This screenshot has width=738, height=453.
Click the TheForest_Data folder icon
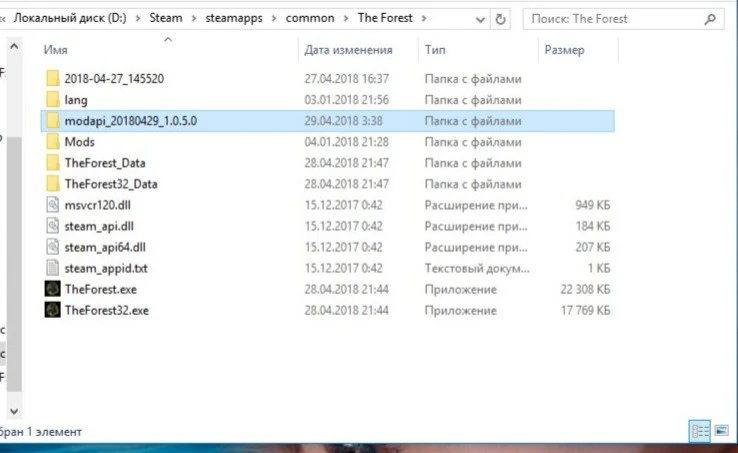[x=53, y=162]
